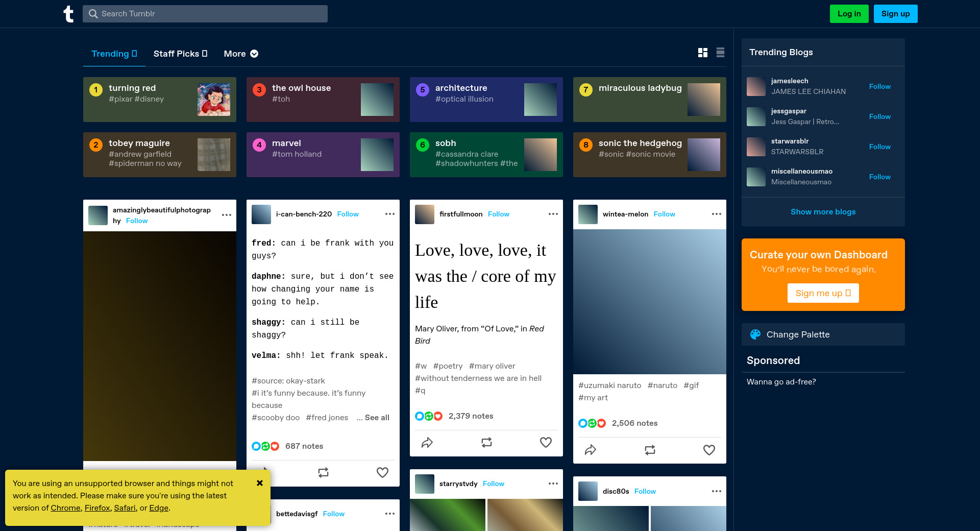Image resolution: width=980 pixels, height=531 pixels.
Task: Click the Log in button
Action: pos(849,14)
